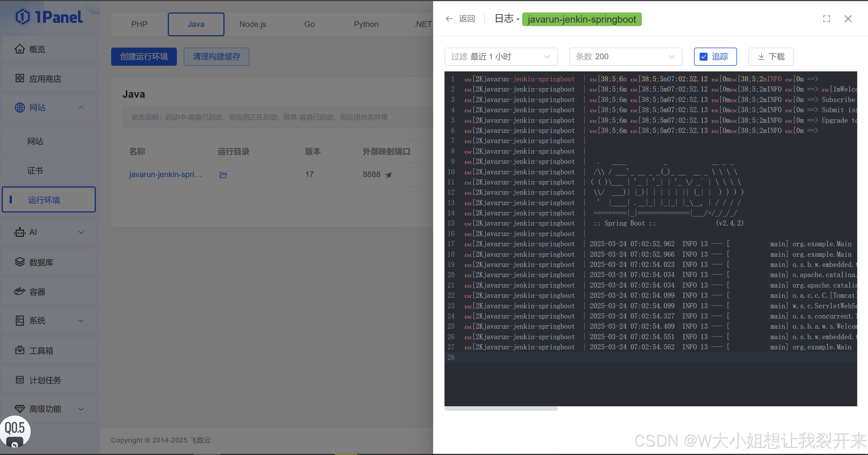Click the 外部映射端口 column header
Screen dimensions: 868x455
[386, 152]
